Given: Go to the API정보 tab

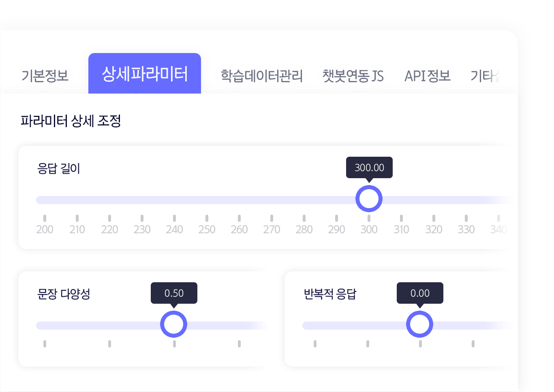Looking at the screenshot, I should [428, 76].
